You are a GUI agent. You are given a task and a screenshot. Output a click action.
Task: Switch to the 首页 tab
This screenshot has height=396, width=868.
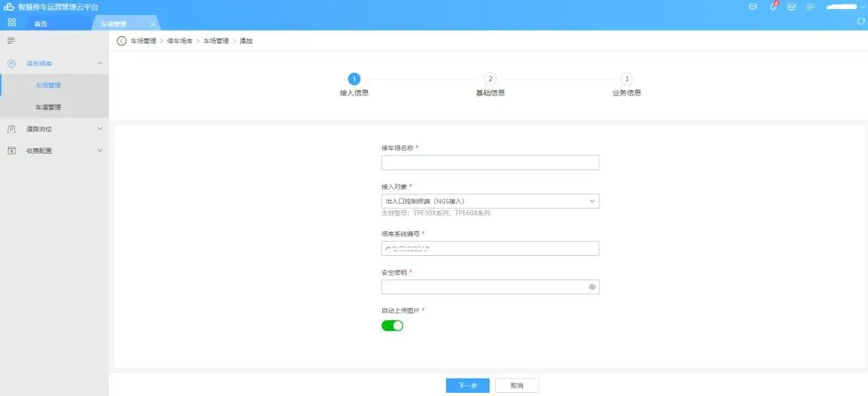coord(41,23)
